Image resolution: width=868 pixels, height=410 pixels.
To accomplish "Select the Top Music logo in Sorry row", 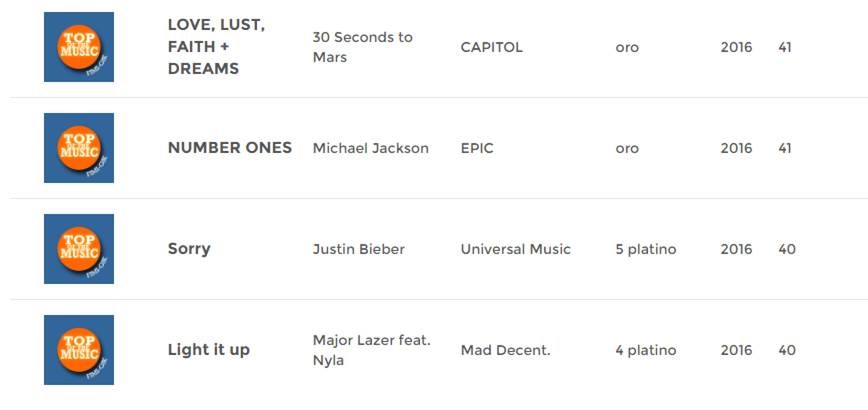I will [x=79, y=249].
